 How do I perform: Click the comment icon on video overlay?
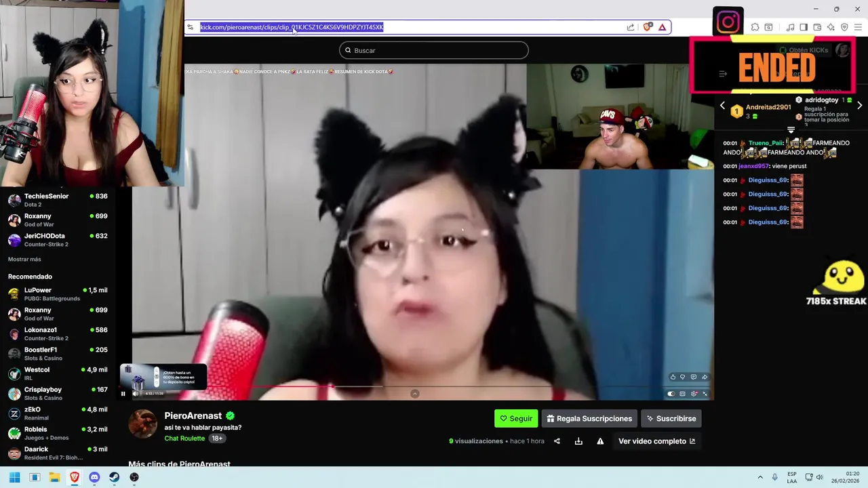click(693, 377)
